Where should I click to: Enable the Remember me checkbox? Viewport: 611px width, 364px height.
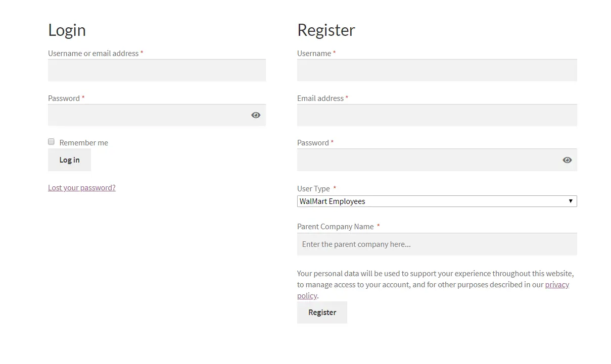(51, 142)
